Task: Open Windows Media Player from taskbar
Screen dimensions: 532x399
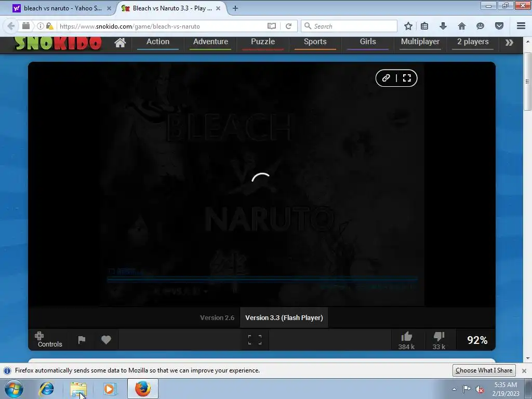Action: pyautogui.click(x=109, y=389)
